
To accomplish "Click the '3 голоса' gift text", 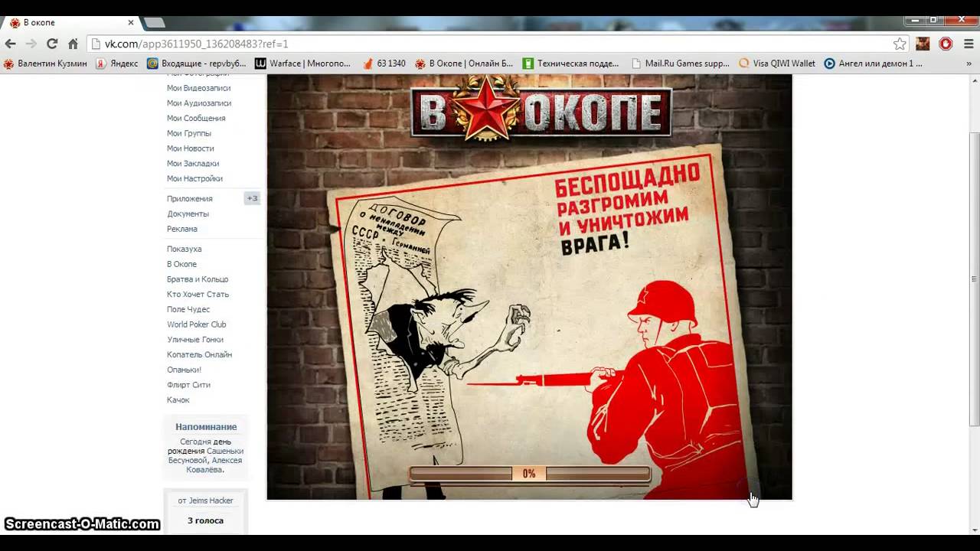I will [x=205, y=520].
